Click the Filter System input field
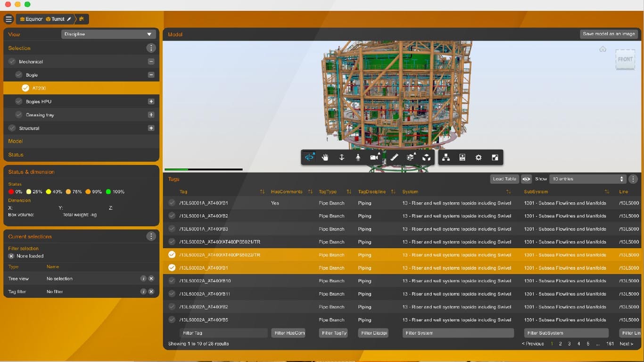The image size is (644, 362). point(458,333)
